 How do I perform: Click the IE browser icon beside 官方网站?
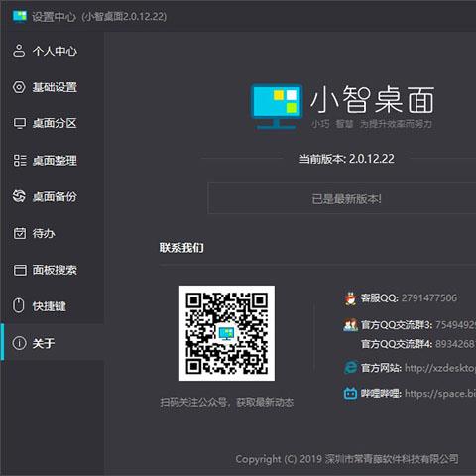[350, 368]
